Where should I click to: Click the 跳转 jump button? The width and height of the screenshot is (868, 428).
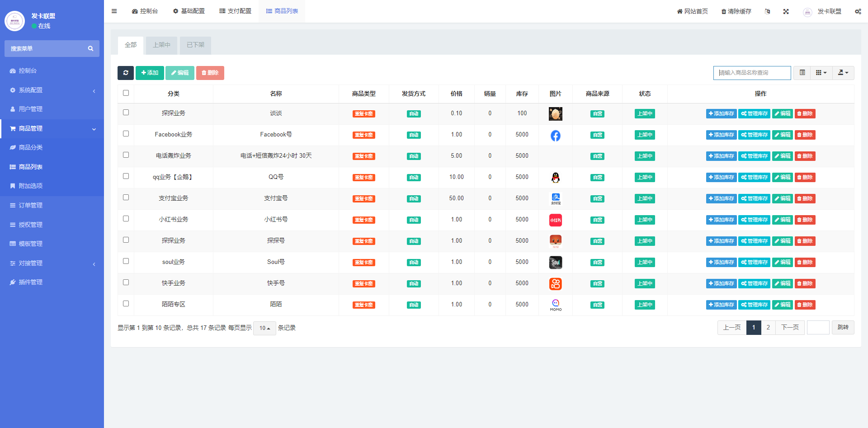(843, 328)
